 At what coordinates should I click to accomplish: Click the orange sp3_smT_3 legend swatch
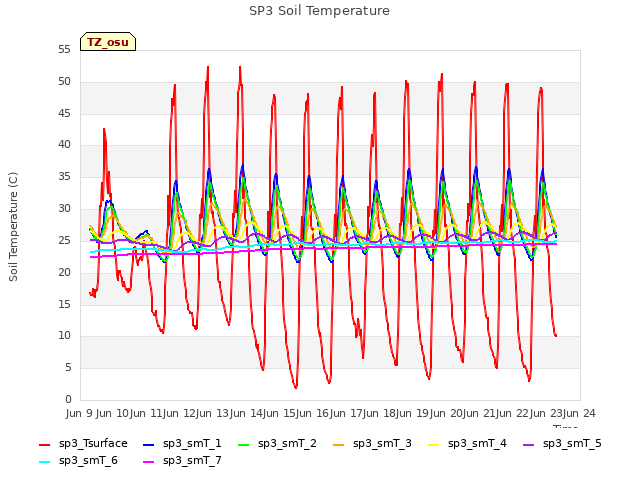point(339,444)
